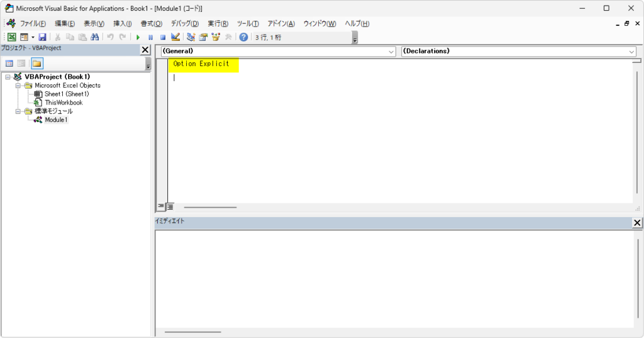Click the VBA app icon in the menu bar
Image resolution: width=644 pixels, height=338 pixels.
click(x=11, y=23)
